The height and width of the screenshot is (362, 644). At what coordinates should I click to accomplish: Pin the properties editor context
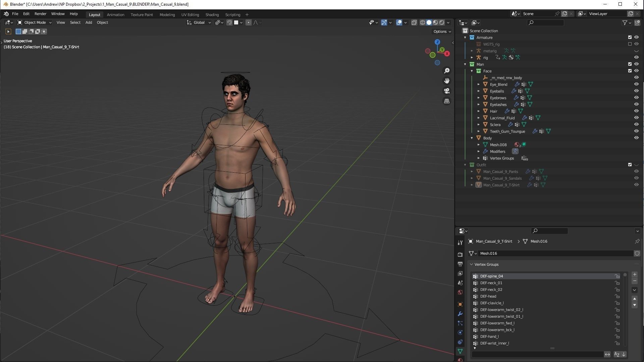[x=637, y=241]
